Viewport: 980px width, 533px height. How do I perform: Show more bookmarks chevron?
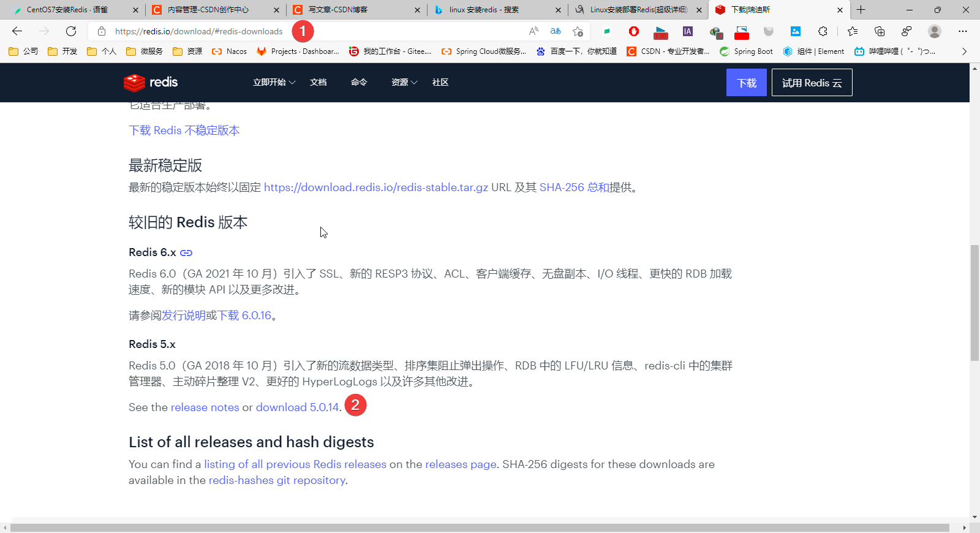click(964, 51)
